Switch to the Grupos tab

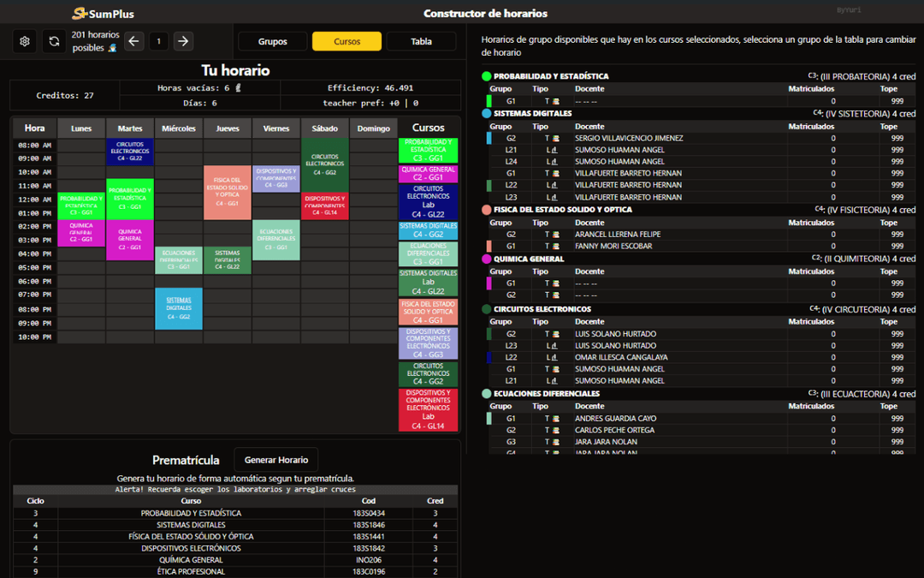point(272,41)
